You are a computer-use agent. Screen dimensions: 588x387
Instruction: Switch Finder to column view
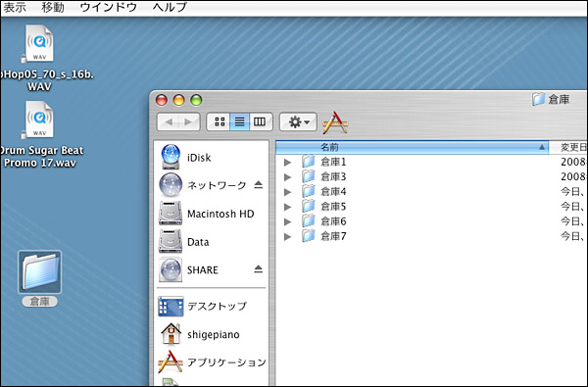(260, 121)
